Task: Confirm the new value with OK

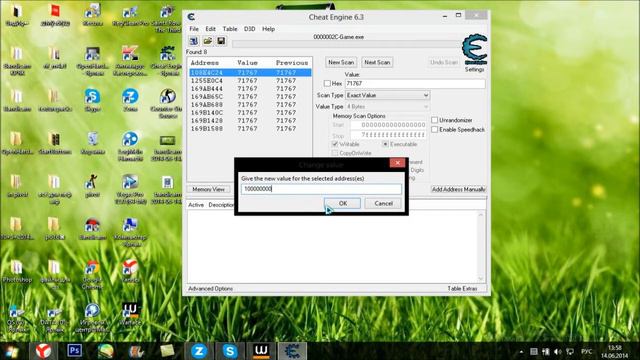Action: [342, 203]
